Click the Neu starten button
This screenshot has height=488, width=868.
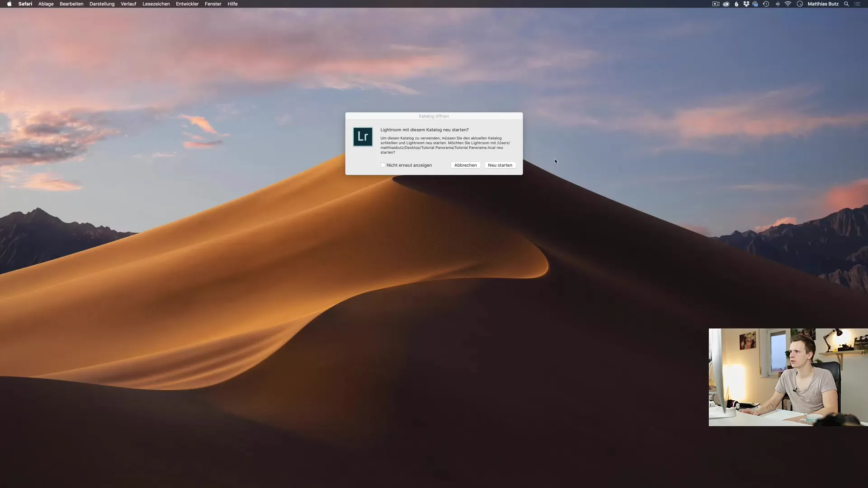(x=500, y=165)
